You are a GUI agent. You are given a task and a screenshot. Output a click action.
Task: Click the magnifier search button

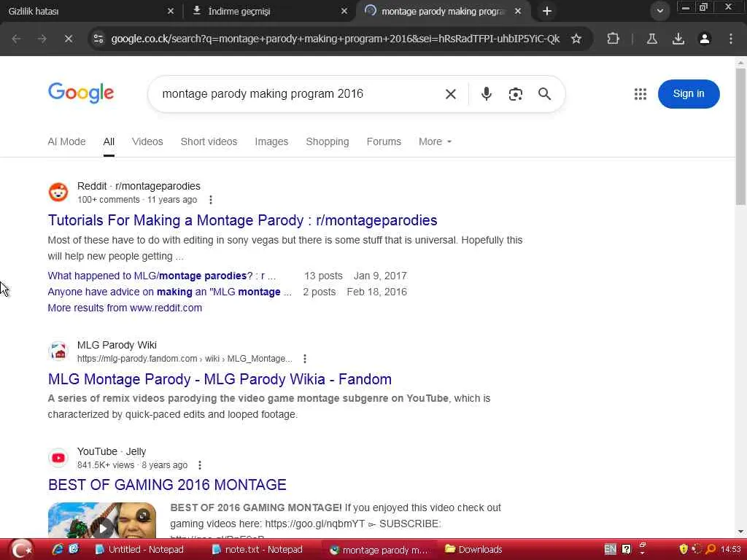click(544, 94)
